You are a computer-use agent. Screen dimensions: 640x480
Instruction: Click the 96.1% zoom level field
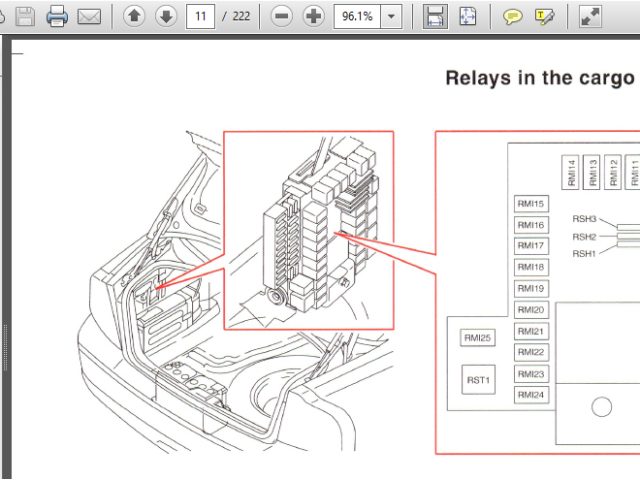pos(357,16)
